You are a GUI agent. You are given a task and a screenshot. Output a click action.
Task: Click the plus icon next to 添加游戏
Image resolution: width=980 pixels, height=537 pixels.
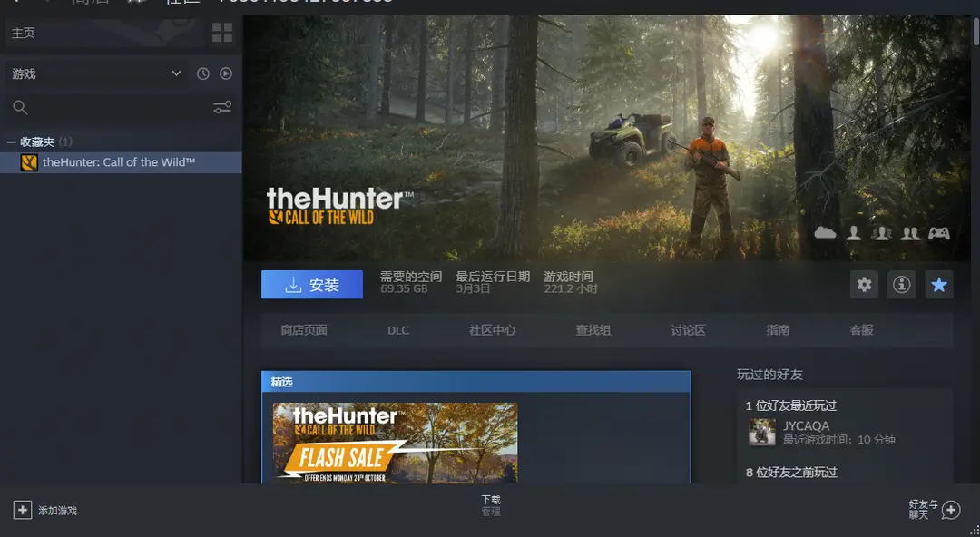23,510
